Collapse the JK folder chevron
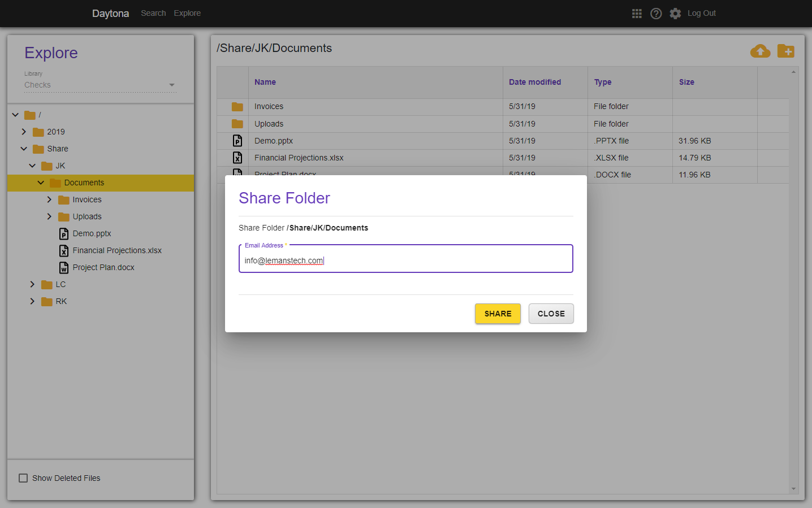Viewport: 812px width, 508px height. pos(32,166)
